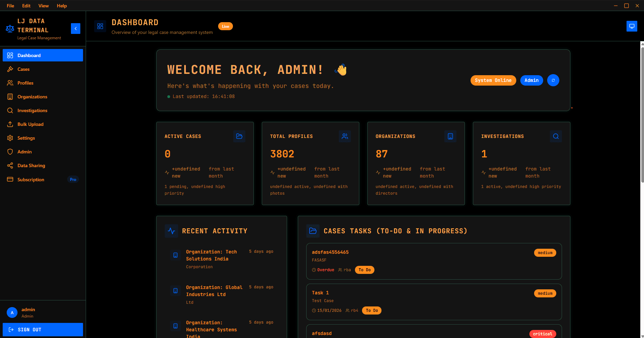
Task: Click the admin avatar at the bottom
Action: tap(12, 312)
